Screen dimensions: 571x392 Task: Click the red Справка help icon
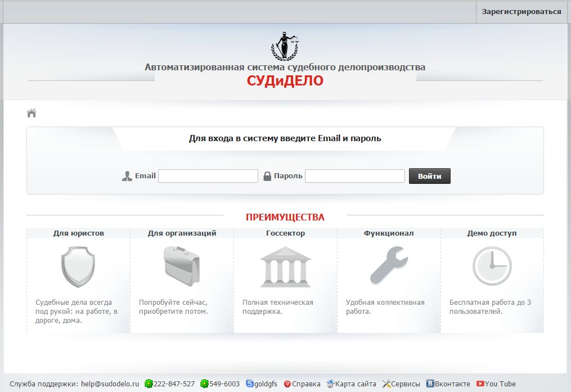(287, 384)
